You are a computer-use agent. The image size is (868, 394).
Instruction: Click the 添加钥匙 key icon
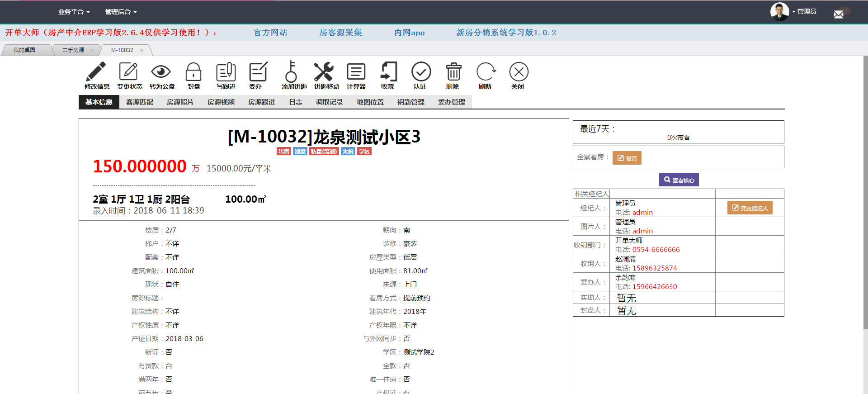(291, 72)
